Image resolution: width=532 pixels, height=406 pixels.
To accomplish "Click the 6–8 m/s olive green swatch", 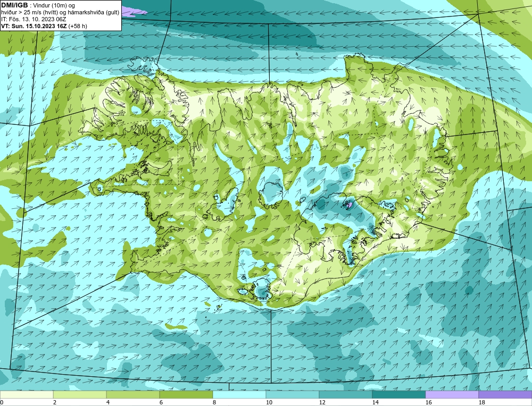I will (186, 395).
